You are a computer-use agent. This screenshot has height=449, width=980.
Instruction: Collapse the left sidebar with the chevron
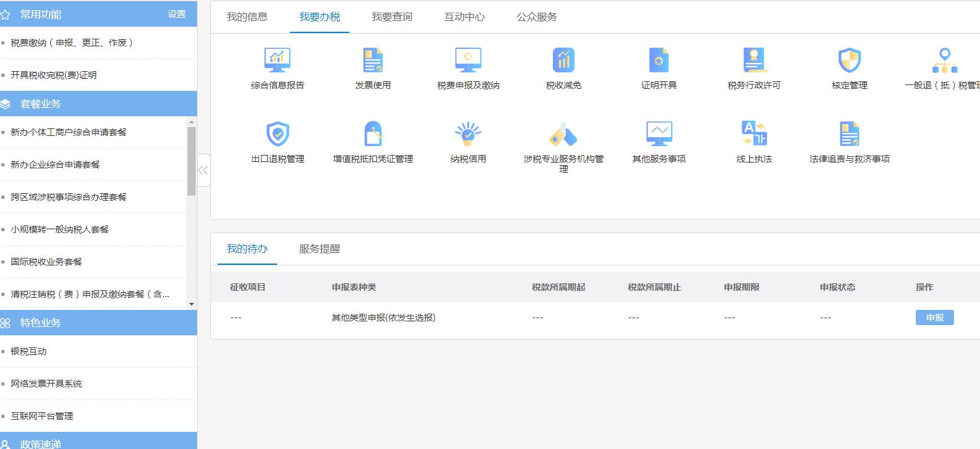[203, 170]
